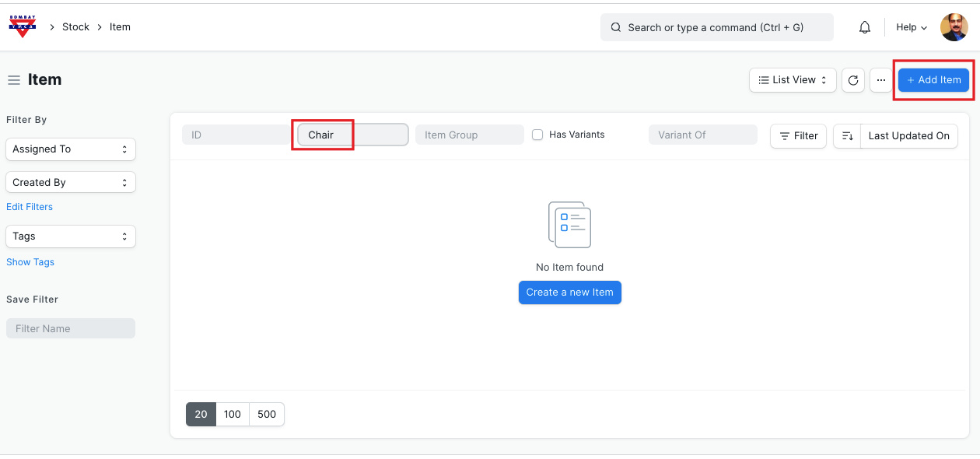Click Create a new Item button

(569, 293)
